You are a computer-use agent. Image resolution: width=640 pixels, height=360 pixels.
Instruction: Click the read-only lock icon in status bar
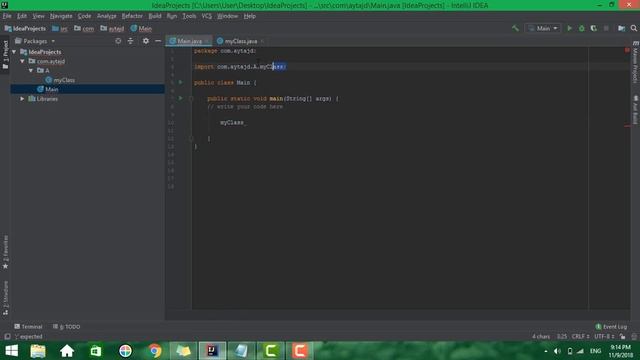(622, 337)
